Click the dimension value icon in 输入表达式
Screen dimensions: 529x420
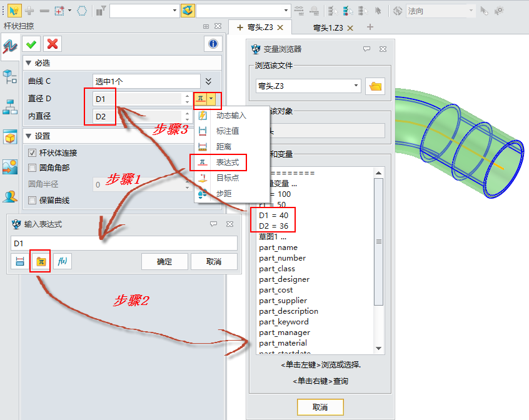19,261
